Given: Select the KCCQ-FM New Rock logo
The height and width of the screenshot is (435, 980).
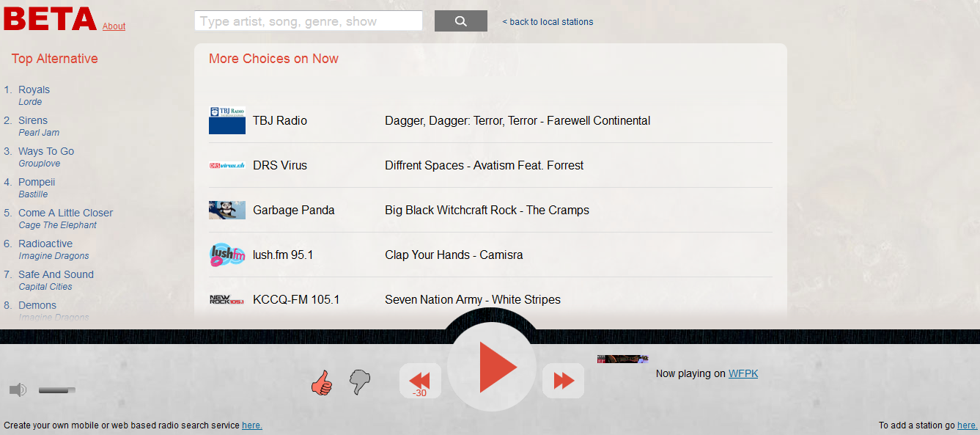Looking at the screenshot, I should coord(227,299).
